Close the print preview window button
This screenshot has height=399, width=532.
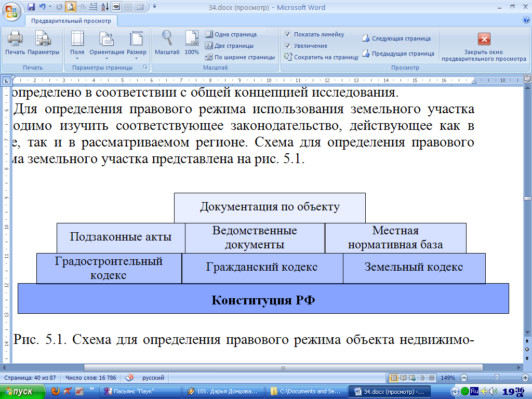click(484, 47)
